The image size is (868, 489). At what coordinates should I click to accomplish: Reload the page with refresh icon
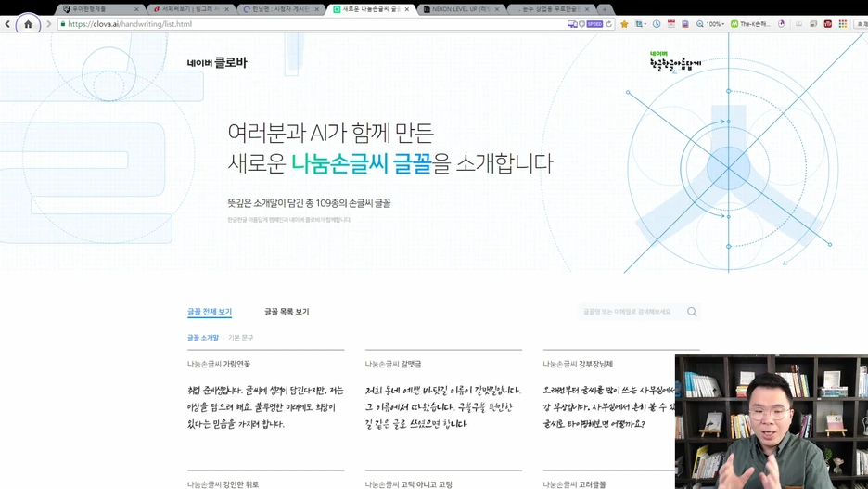(609, 24)
